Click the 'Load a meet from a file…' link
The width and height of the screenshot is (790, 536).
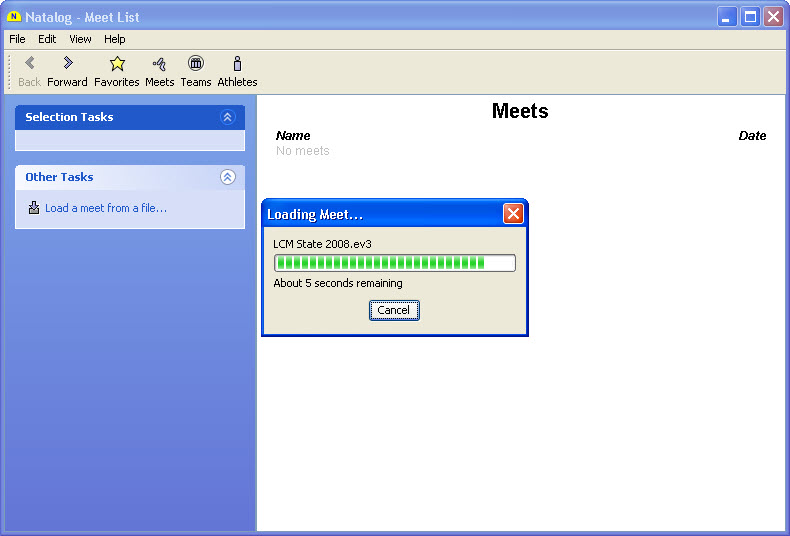point(105,208)
